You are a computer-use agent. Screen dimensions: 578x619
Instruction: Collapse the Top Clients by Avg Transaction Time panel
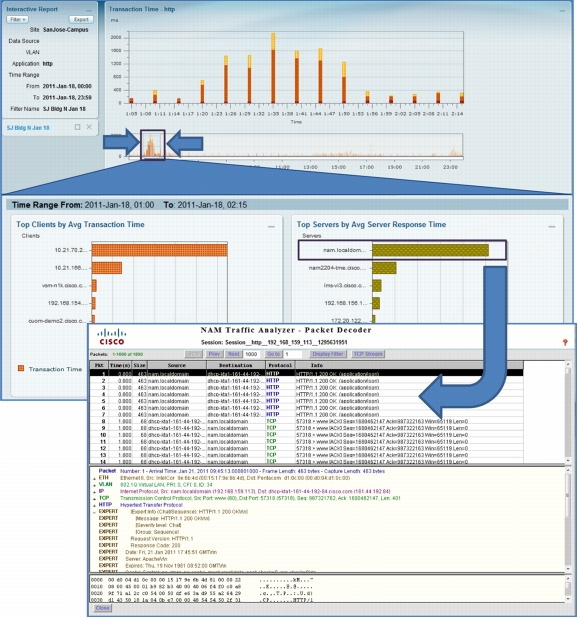point(271,227)
